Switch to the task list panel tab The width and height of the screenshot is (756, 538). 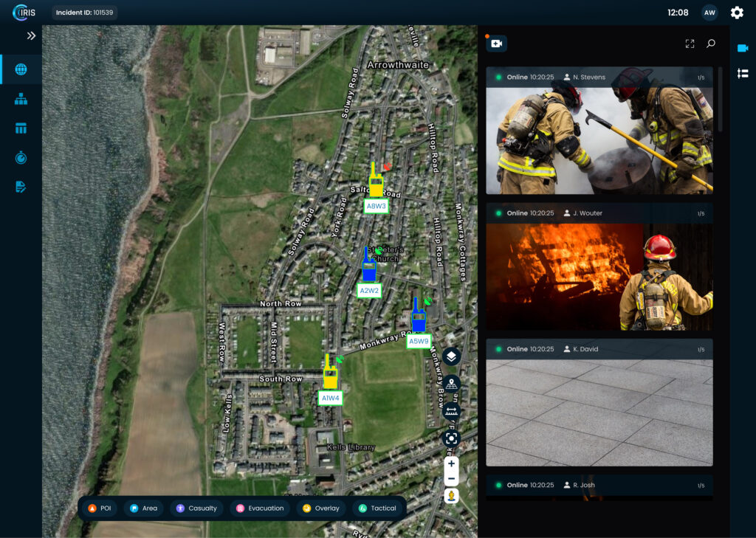743,74
